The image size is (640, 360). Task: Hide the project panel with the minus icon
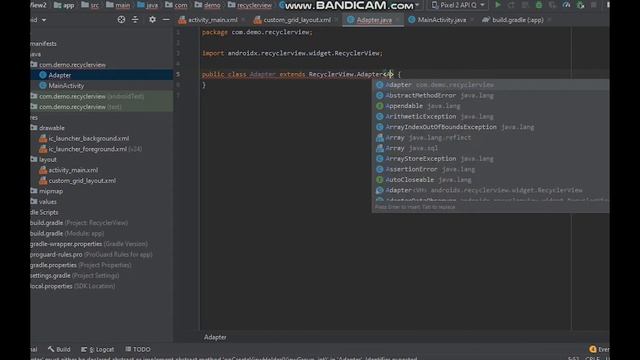(166, 20)
